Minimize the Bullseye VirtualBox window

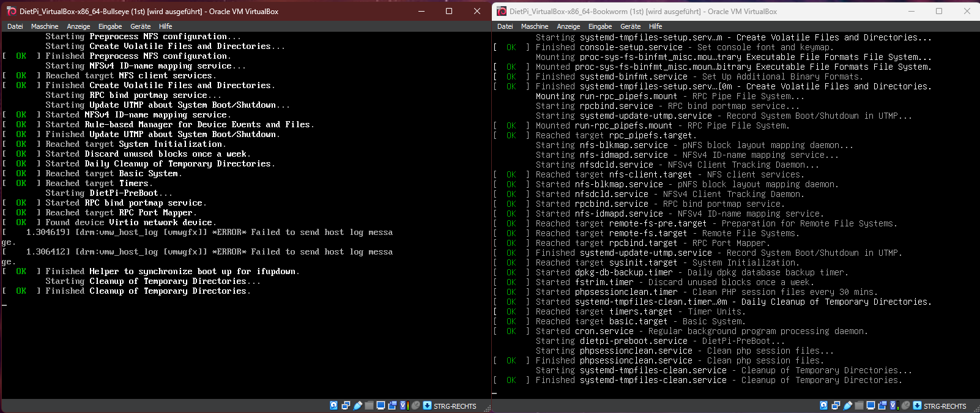pos(421,11)
